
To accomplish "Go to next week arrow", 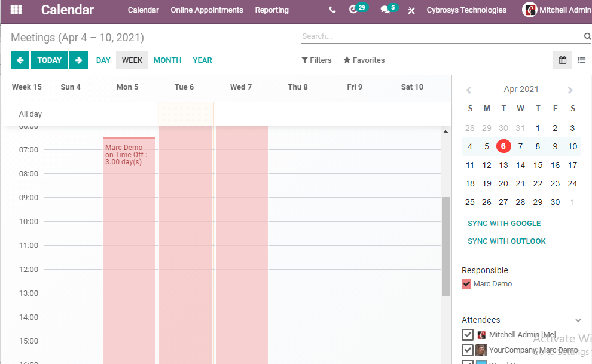I will coord(78,60).
